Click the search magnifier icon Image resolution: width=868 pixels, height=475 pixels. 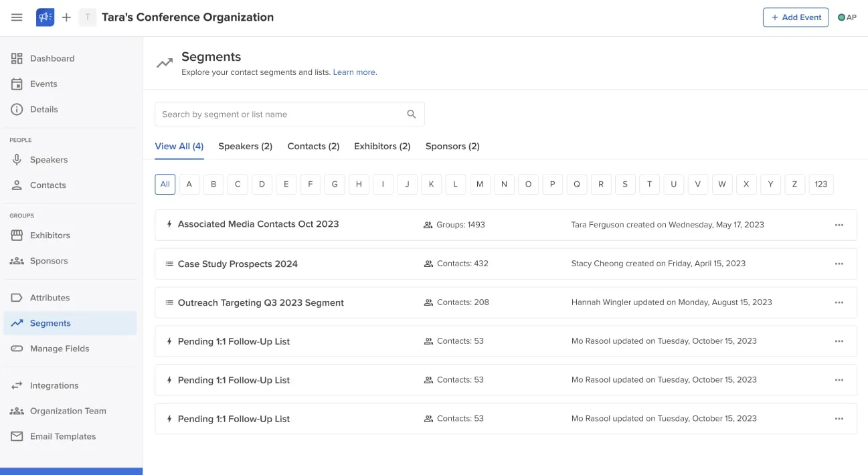(x=412, y=114)
